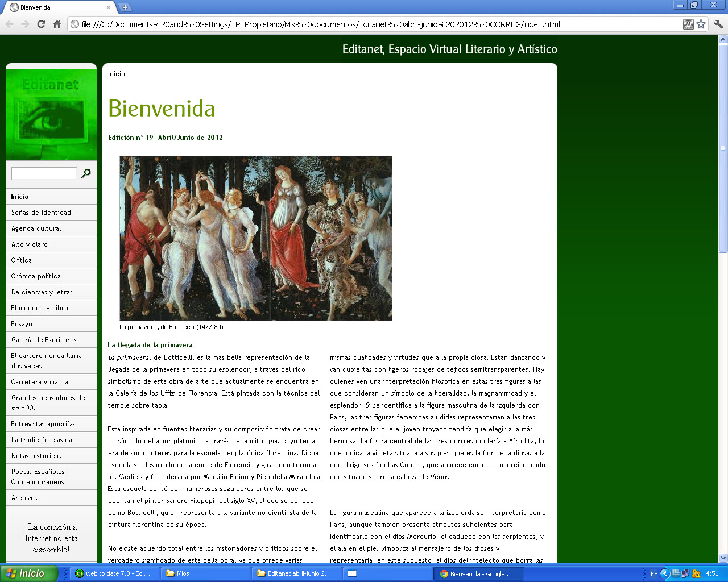Open Señas de identidad section
728x582 pixels.
click(51, 213)
